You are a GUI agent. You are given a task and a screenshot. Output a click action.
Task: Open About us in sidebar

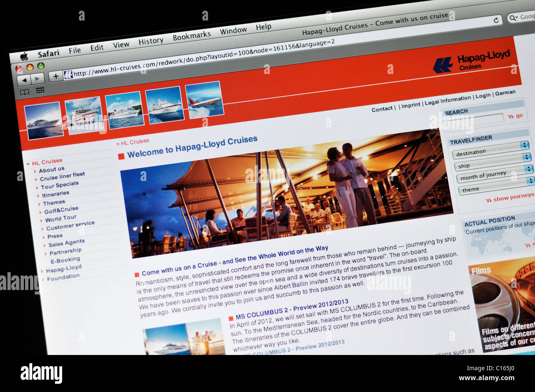[51, 169]
